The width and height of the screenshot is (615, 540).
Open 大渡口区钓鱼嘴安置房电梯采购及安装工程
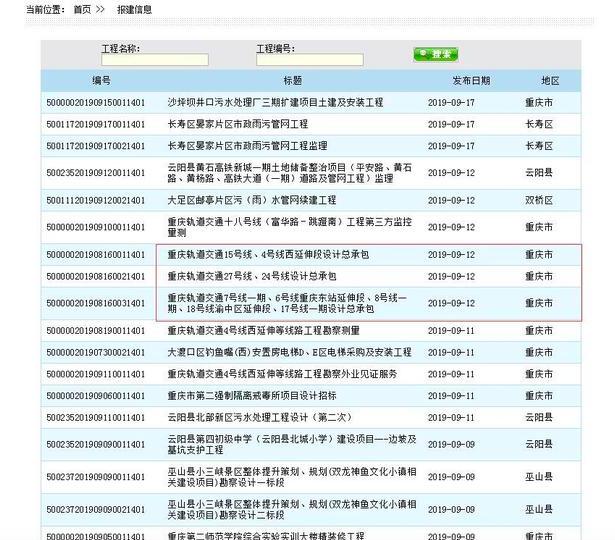coord(289,353)
